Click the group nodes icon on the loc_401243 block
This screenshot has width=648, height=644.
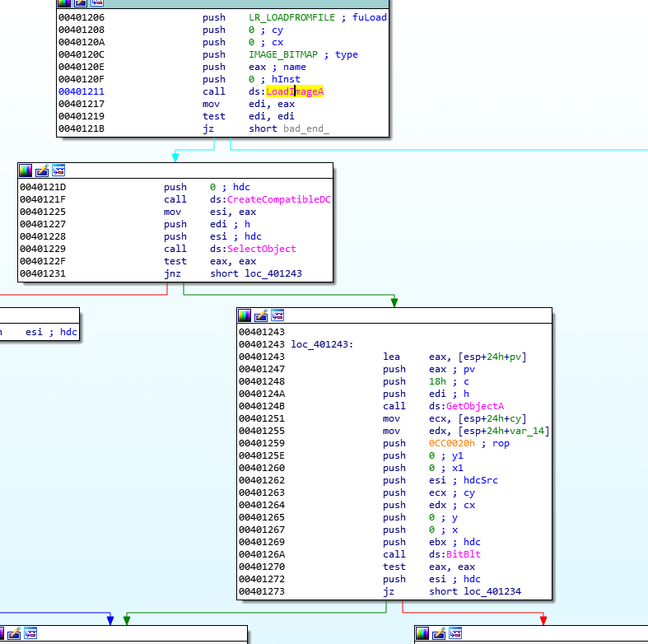pos(277,315)
